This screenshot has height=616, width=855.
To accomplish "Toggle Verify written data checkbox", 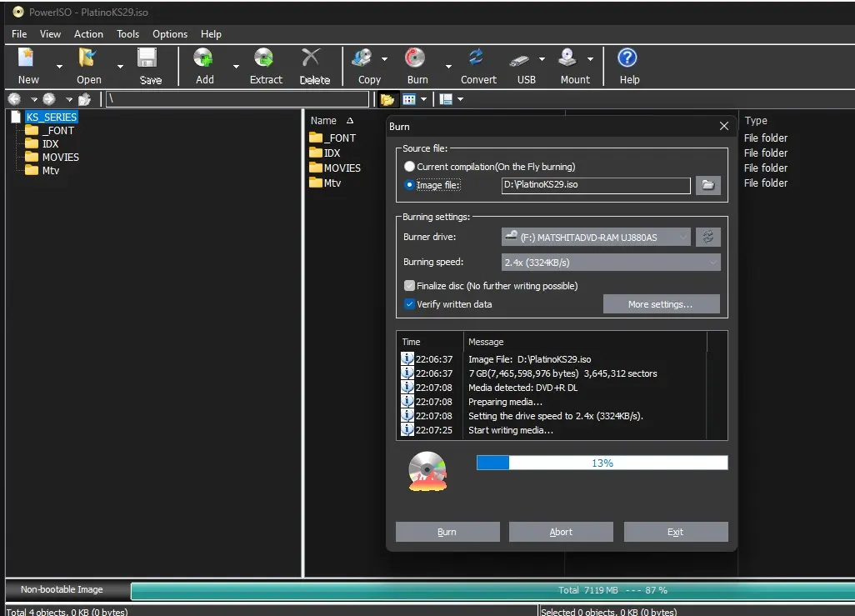I will [409, 304].
